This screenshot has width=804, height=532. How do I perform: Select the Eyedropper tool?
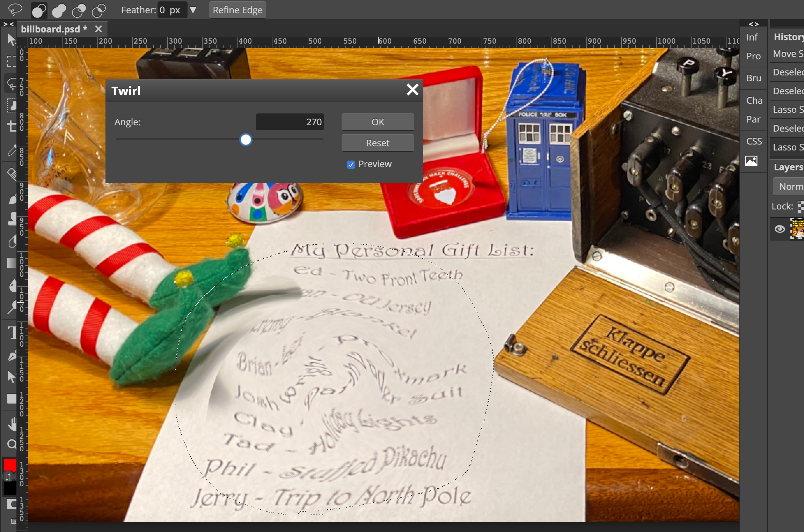coord(11,151)
